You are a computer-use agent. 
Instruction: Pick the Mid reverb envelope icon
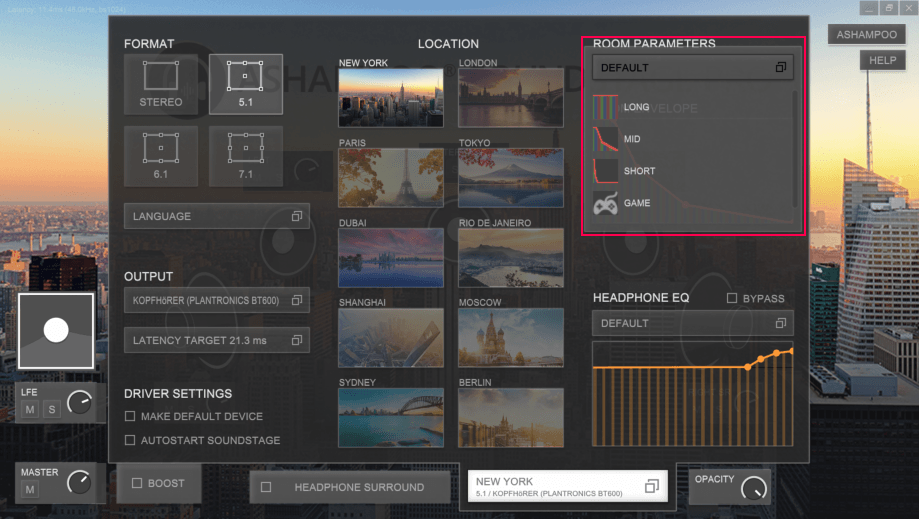click(x=605, y=139)
